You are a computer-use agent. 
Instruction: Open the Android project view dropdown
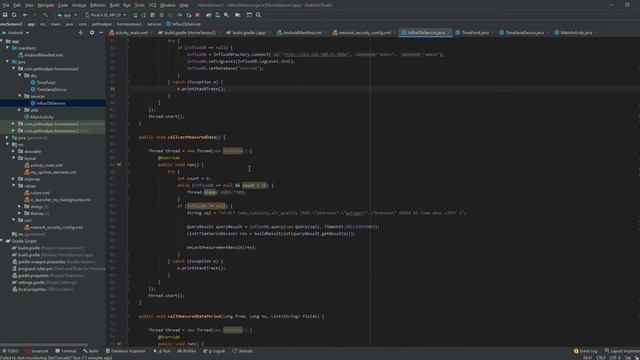click(x=16, y=33)
